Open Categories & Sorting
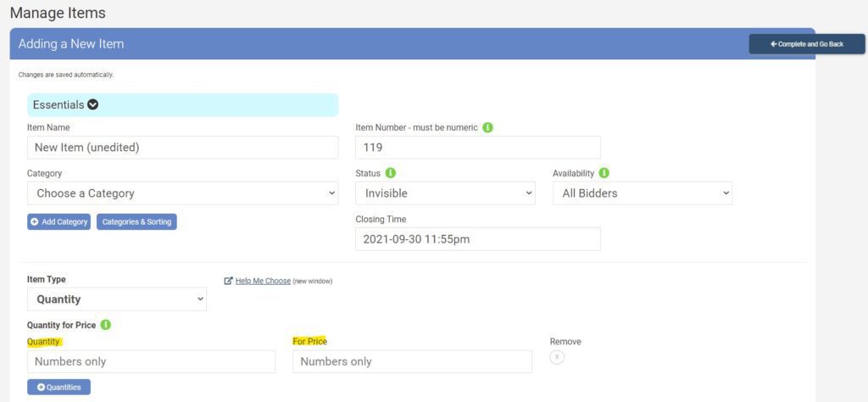Screen dimensions: 868x402 tap(136, 222)
